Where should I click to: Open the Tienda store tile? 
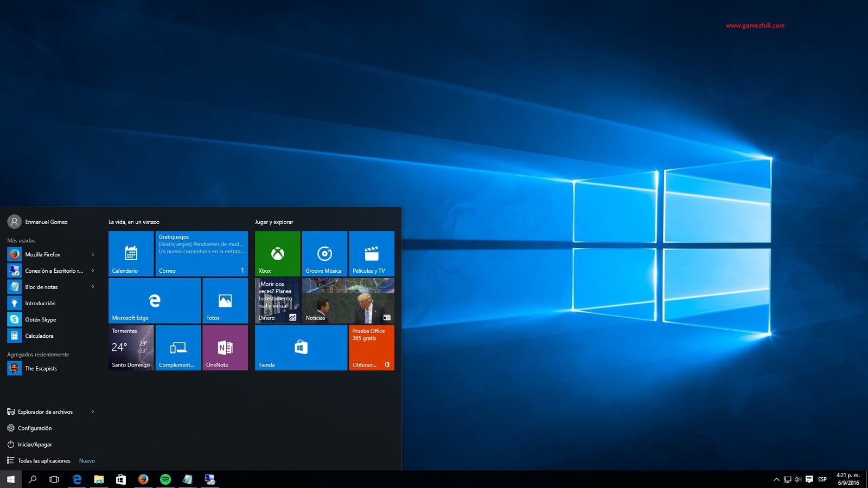click(x=301, y=348)
